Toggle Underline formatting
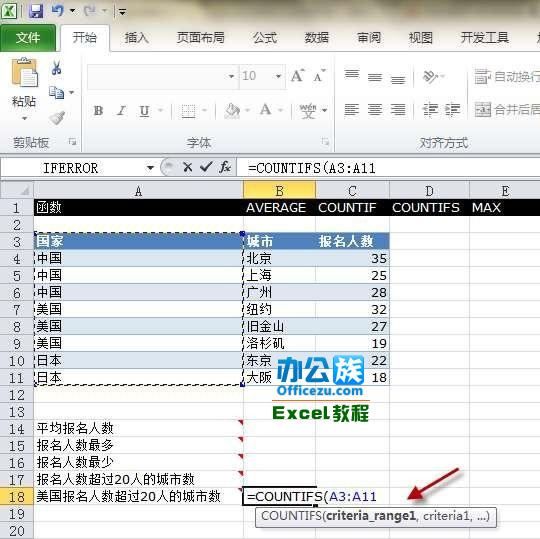This screenshot has height=539, width=540. (144, 111)
